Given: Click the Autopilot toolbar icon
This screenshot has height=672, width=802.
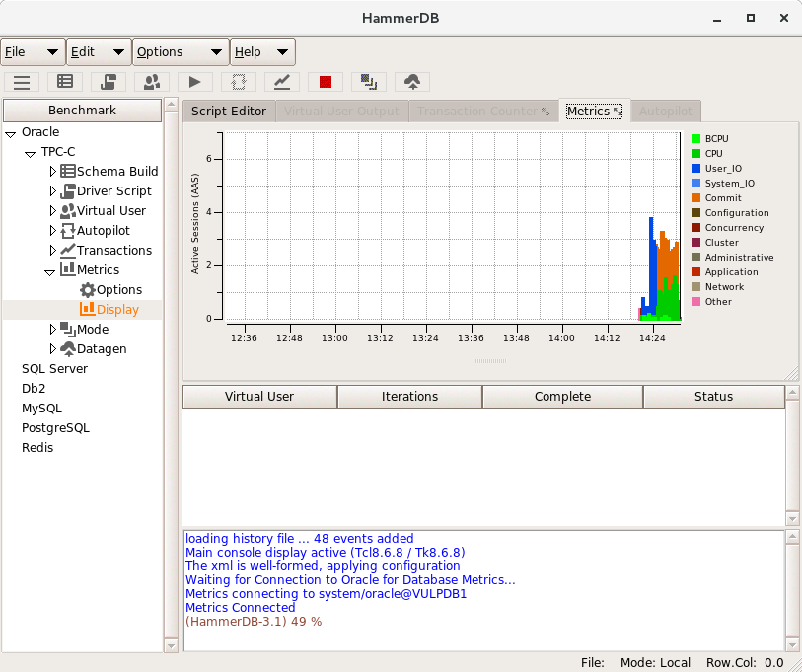Looking at the screenshot, I should (239, 82).
